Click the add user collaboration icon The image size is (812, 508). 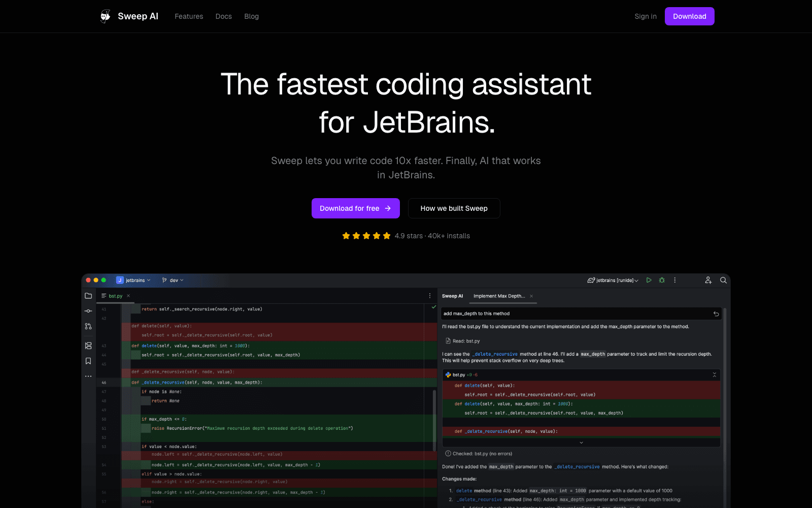pyautogui.click(x=708, y=280)
